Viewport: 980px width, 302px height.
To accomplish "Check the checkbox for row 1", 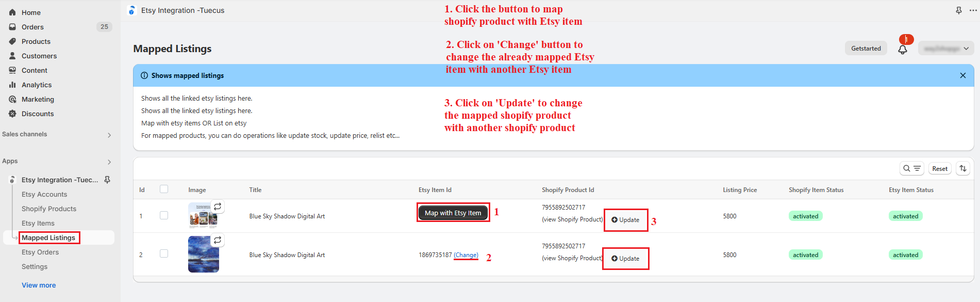I will pyautogui.click(x=164, y=215).
